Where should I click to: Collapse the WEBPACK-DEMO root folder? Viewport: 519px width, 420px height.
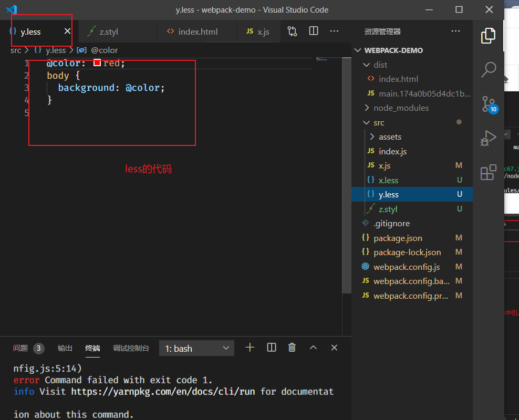pos(358,50)
